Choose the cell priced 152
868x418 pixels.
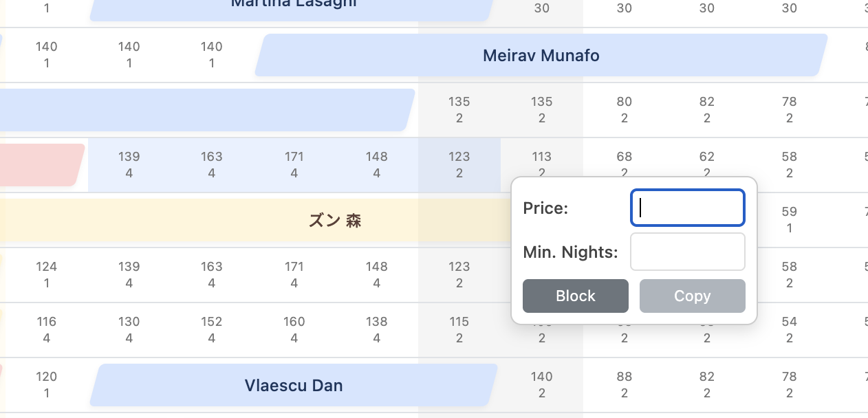(x=211, y=329)
